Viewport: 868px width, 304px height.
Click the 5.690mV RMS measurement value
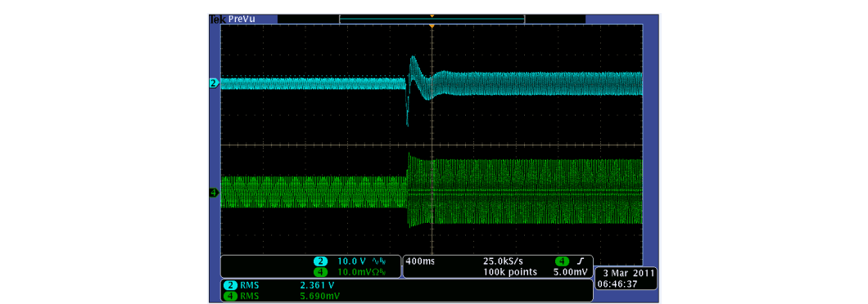pyautogui.click(x=319, y=297)
